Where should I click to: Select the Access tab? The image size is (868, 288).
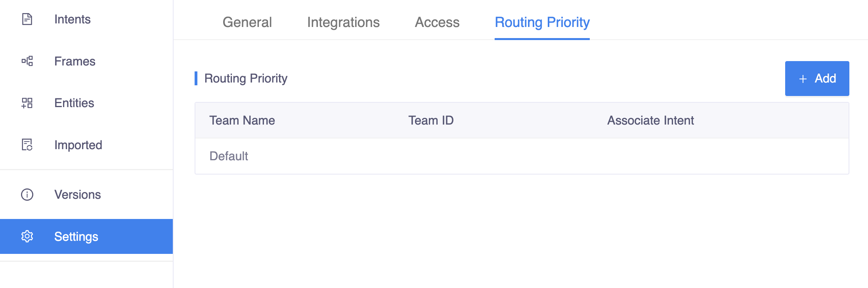(x=437, y=23)
